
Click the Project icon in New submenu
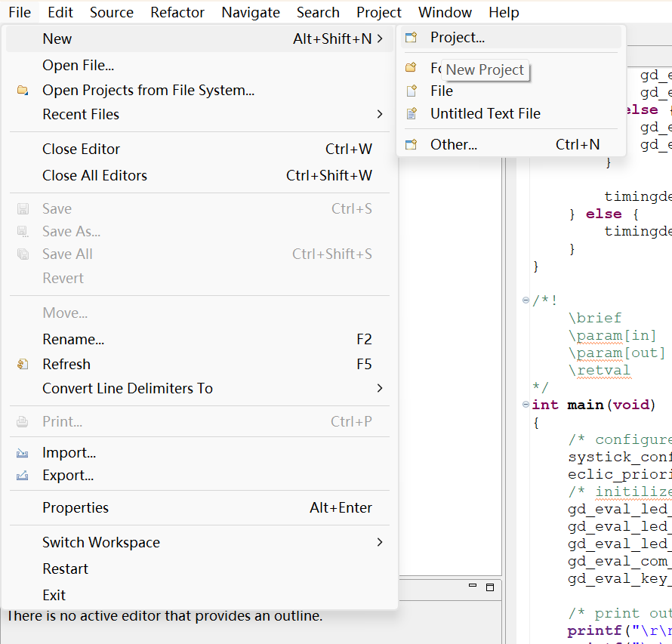click(411, 38)
